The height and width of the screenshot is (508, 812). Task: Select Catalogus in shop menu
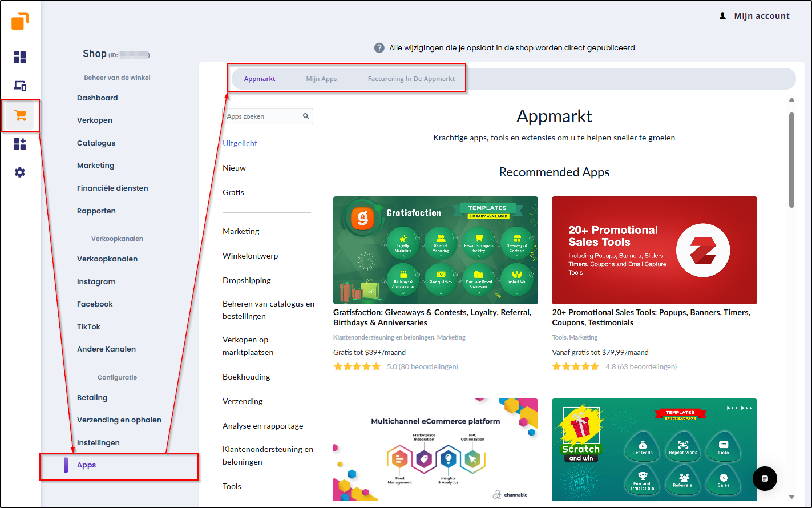(x=96, y=143)
